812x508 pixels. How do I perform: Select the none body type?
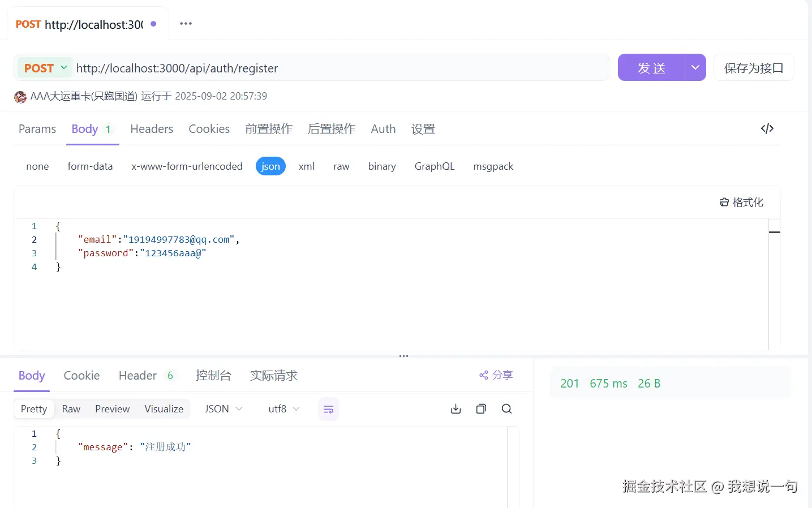point(37,166)
